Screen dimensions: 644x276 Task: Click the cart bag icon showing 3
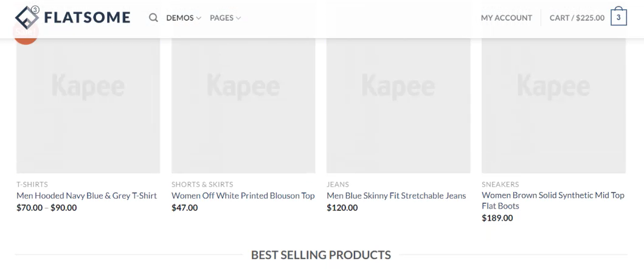(x=618, y=17)
